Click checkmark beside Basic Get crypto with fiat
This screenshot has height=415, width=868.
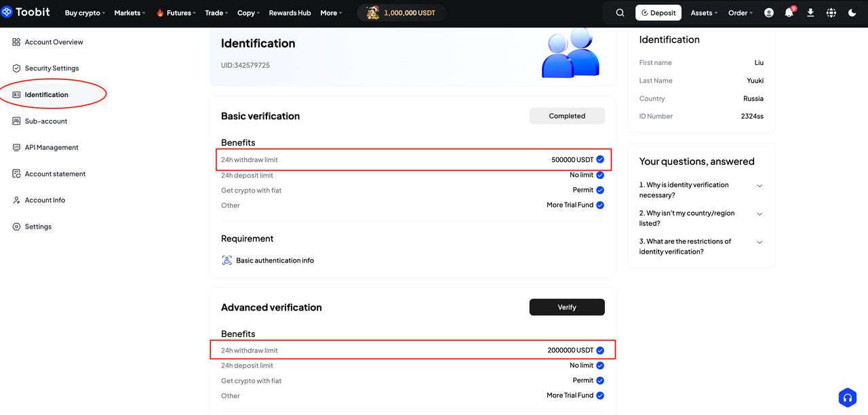pyautogui.click(x=600, y=190)
